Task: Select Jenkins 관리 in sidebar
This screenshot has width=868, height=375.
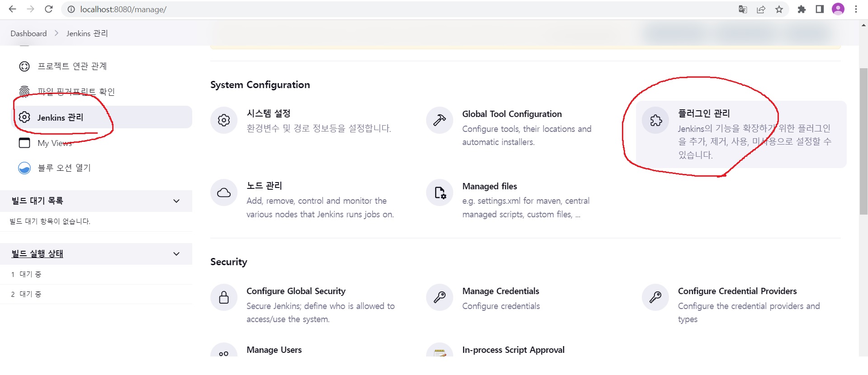Action: [101, 117]
